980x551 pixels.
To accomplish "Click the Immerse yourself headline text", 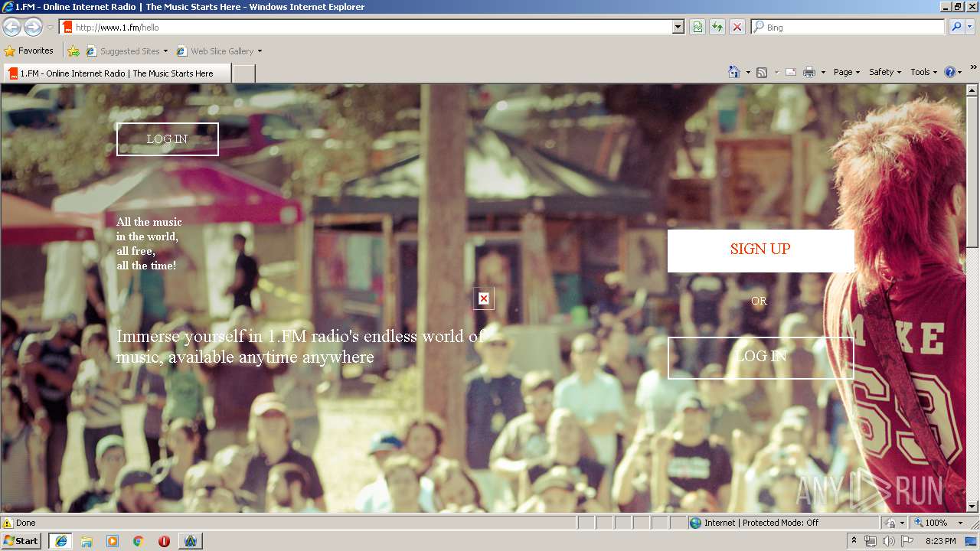I will click(x=300, y=347).
